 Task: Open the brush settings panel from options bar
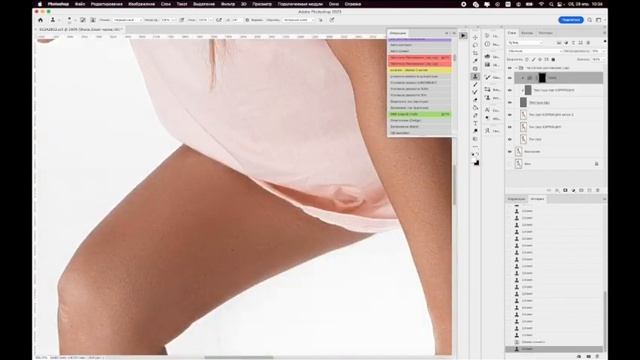[83, 20]
